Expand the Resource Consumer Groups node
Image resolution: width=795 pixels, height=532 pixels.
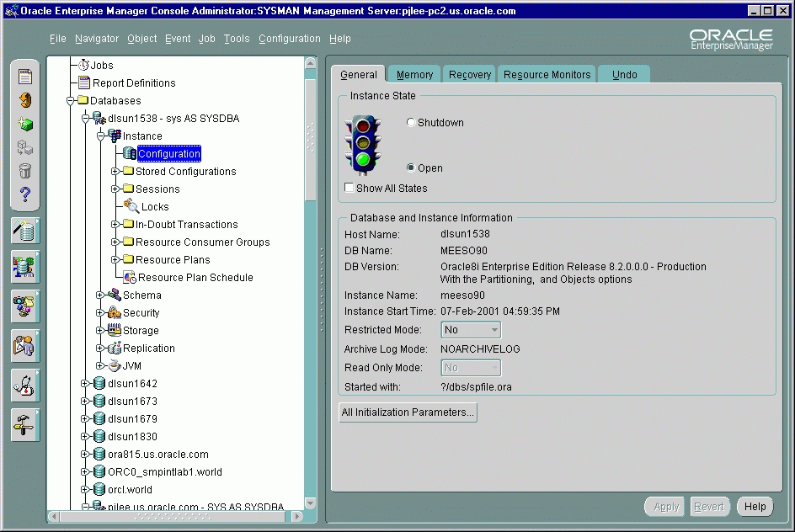click(x=115, y=242)
